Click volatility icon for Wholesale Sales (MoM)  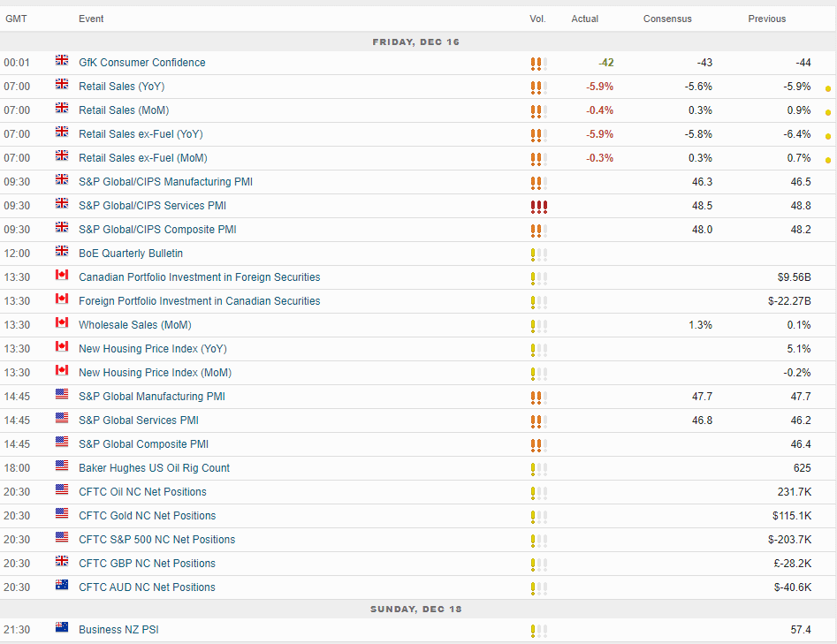click(x=539, y=326)
